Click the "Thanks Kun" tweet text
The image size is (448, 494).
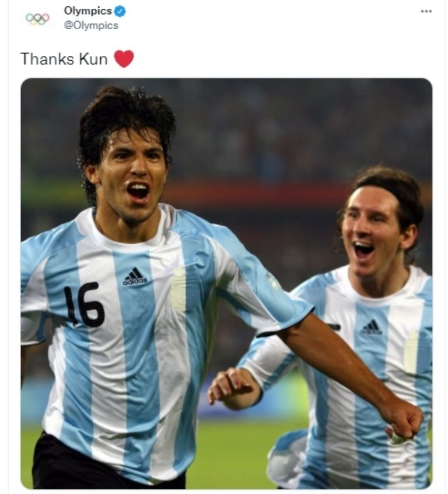tap(64, 59)
